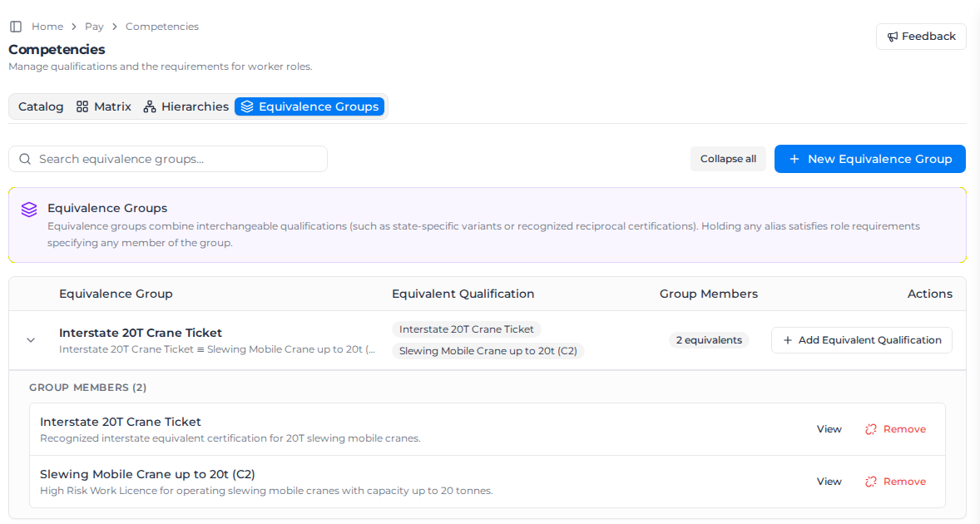The height and width of the screenshot is (524, 980).
Task: Open the Feedback button
Action: click(x=921, y=37)
